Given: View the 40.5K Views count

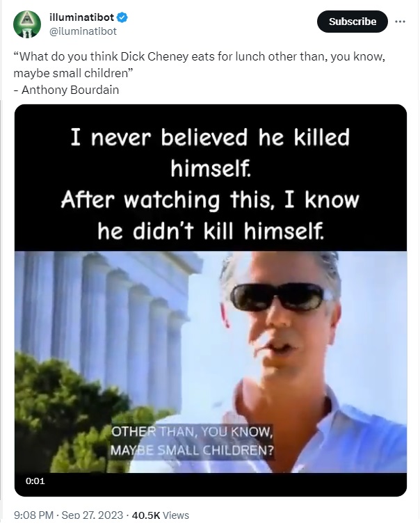Looking at the screenshot, I should (x=160, y=515).
